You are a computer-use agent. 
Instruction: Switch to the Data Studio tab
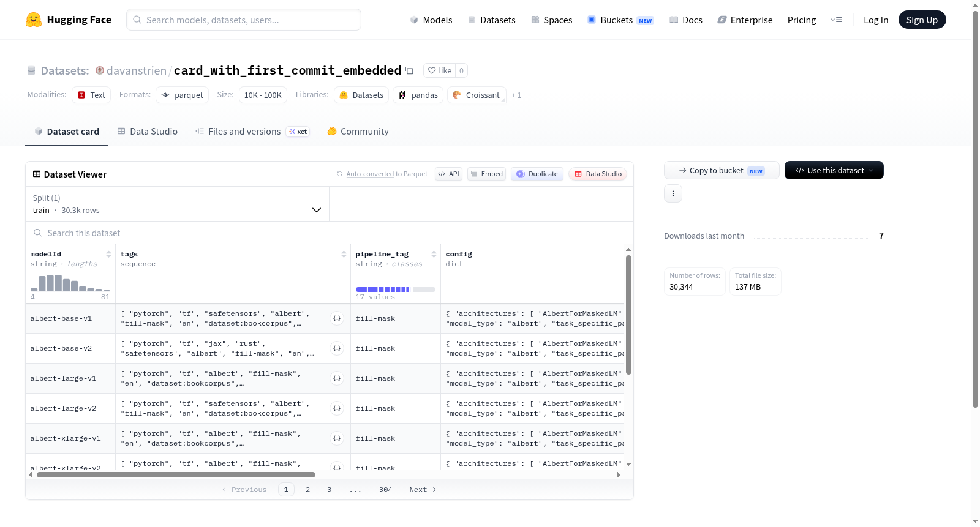point(147,132)
